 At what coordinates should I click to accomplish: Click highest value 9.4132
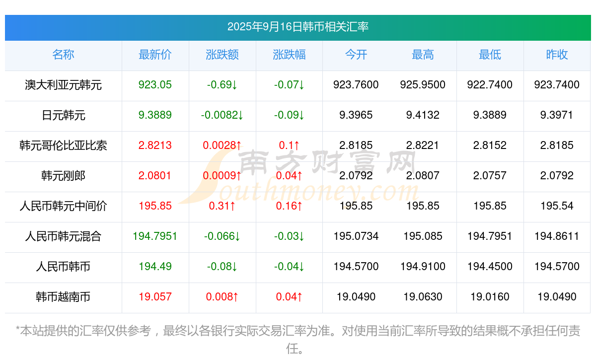[x=423, y=115]
